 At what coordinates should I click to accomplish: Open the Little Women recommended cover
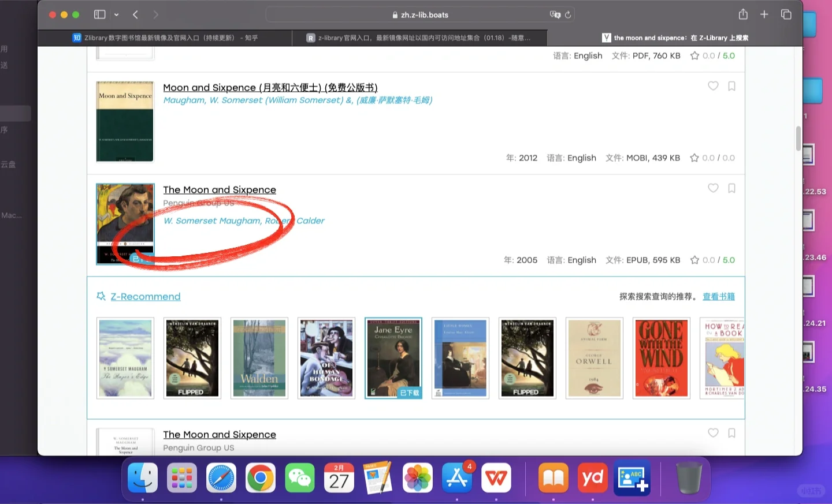(460, 358)
